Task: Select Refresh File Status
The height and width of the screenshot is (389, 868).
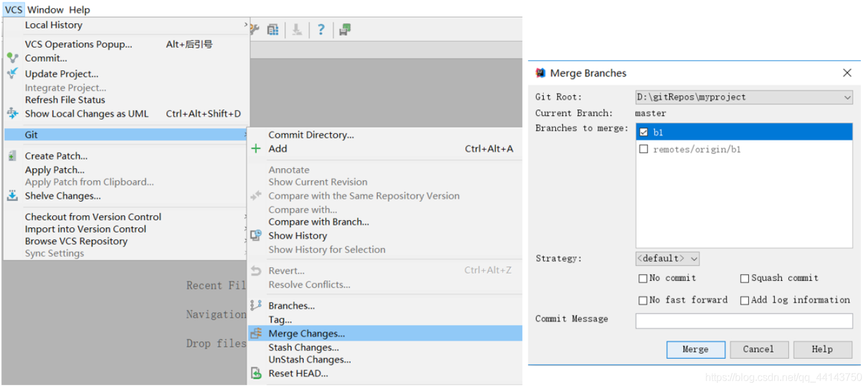Action: pos(65,100)
